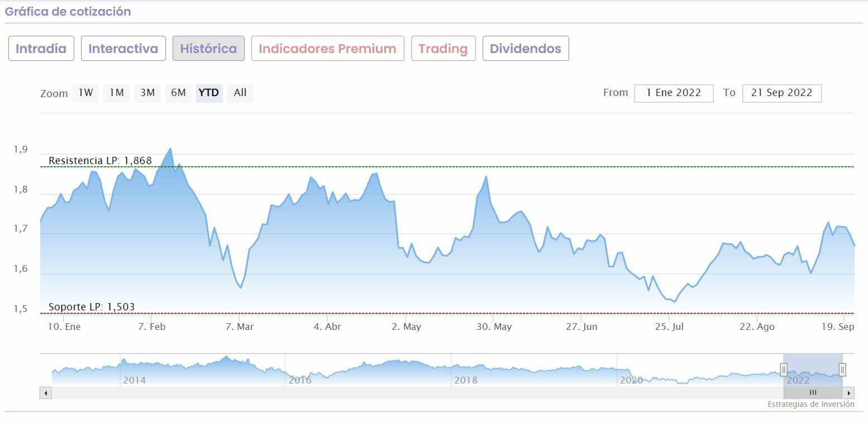Select the 3M zoom range

click(147, 93)
